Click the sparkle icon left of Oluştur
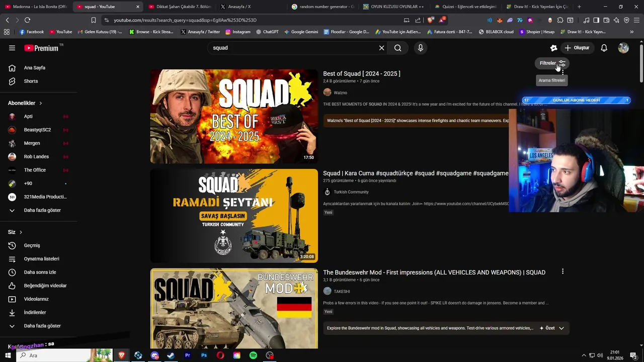This screenshot has height=362, width=644. point(553,48)
